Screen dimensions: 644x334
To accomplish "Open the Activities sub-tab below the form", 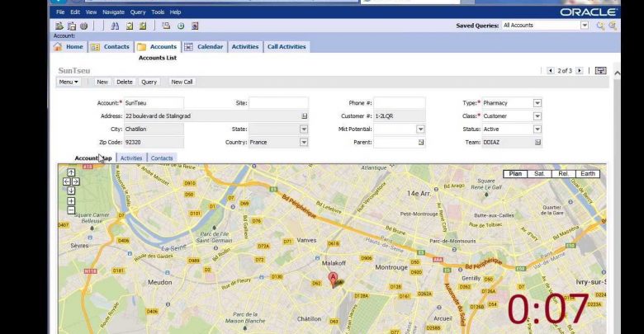I will tap(131, 158).
